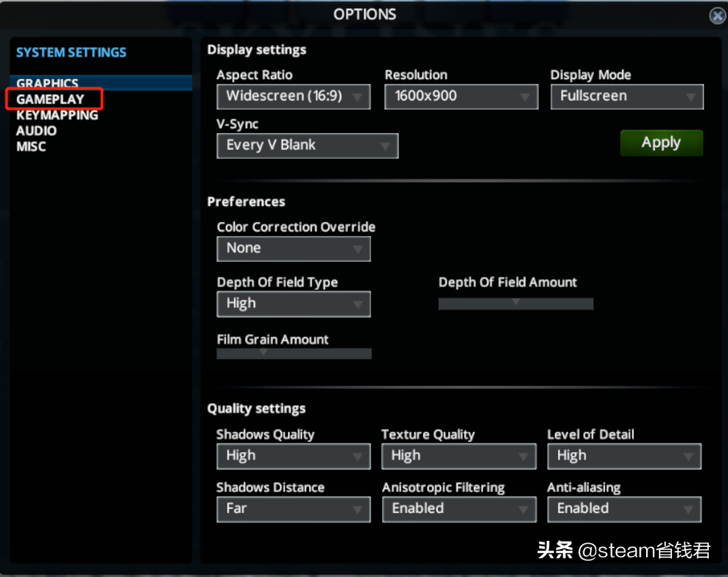
Task: Open the Color Correction Override dropdown
Action: coord(293,249)
